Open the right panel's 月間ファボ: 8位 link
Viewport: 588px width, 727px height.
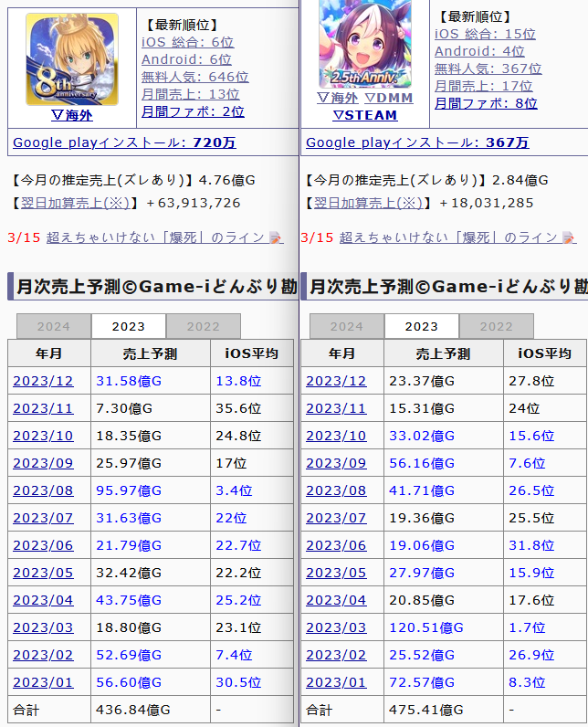pyautogui.click(x=486, y=103)
